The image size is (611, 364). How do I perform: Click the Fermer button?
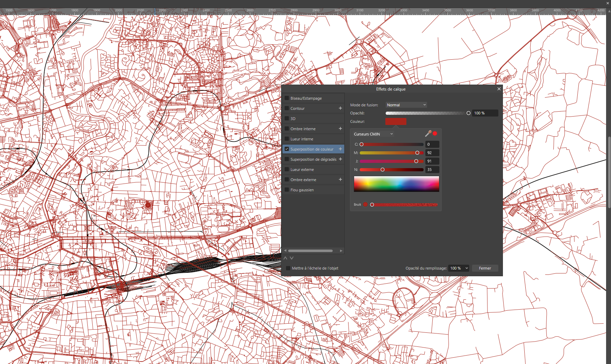pos(485,268)
